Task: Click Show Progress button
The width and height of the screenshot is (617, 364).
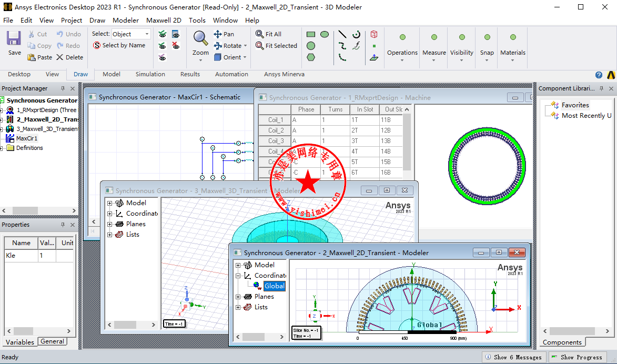Action: point(578,357)
